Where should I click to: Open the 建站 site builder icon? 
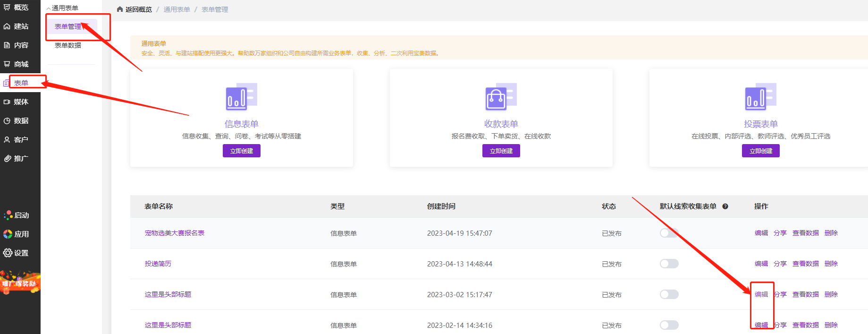pos(7,26)
